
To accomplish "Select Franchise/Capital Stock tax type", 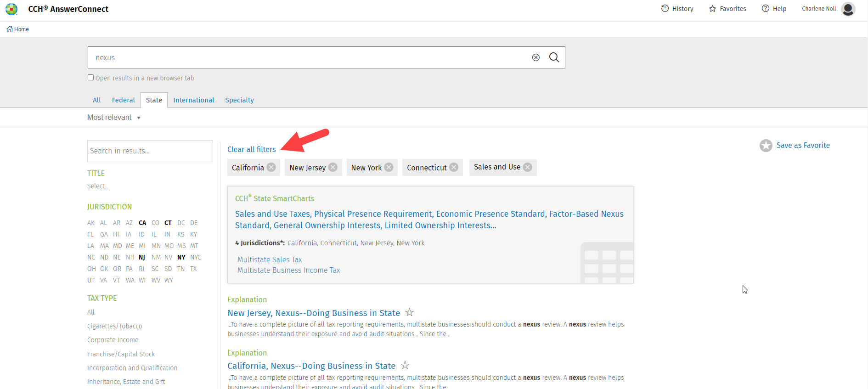I will pyautogui.click(x=121, y=354).
